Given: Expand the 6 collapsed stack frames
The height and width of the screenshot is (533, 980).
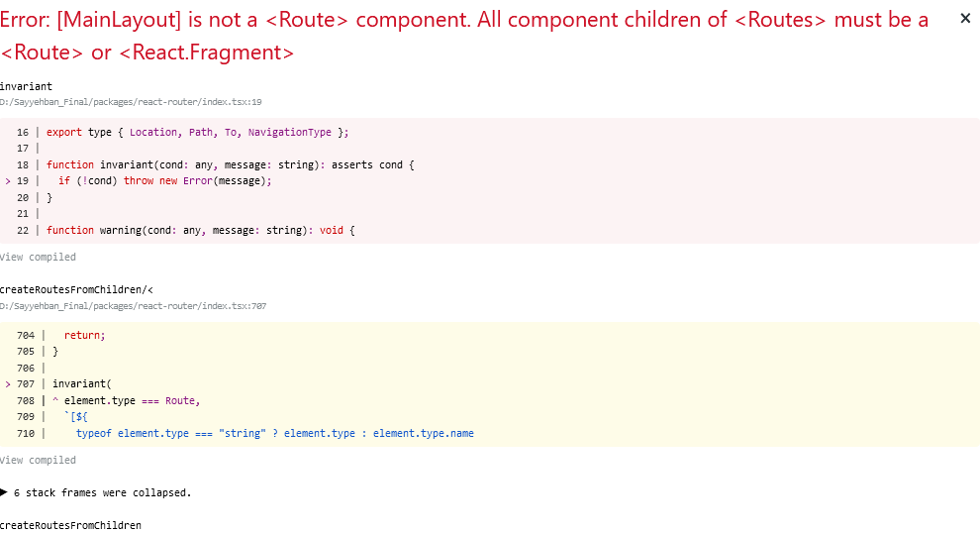Looking at the screenshot, I should coord(102,492).
